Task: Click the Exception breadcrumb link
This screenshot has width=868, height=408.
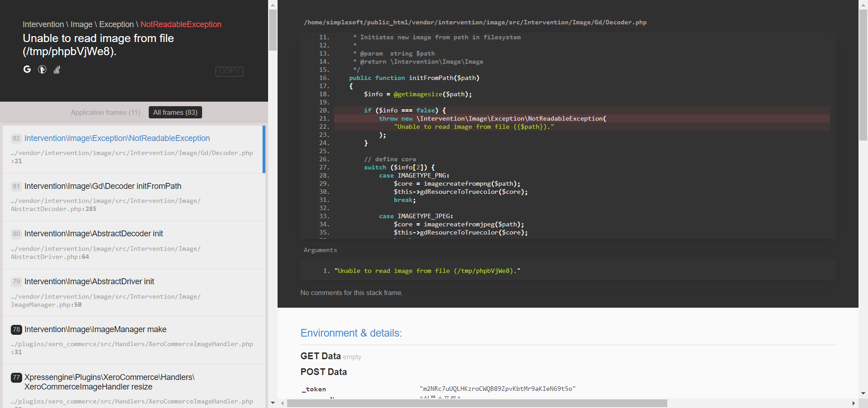Action: click(116, 24)
